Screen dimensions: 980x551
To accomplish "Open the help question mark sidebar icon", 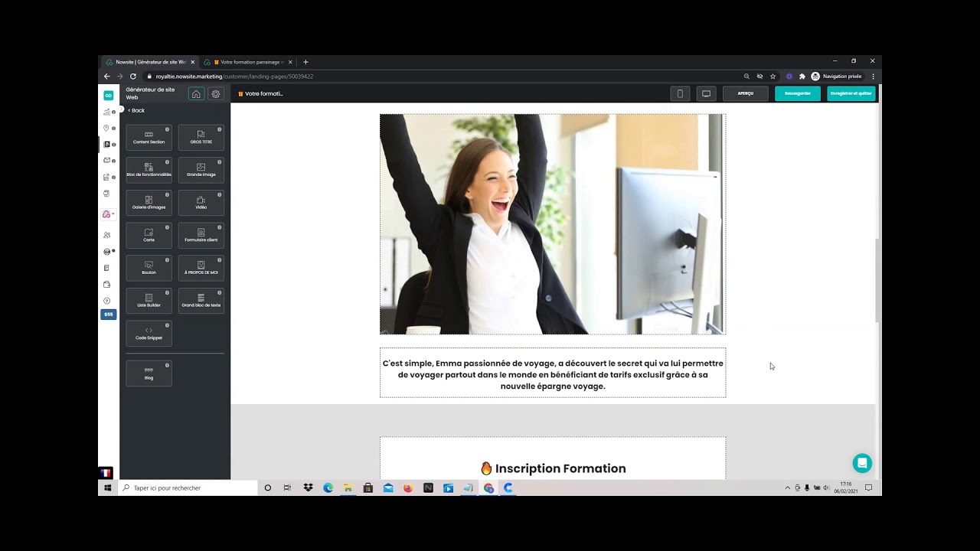I will pos(107,301).
